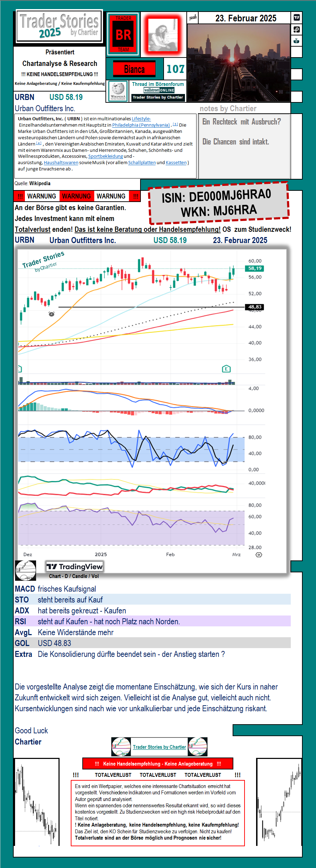Viewport: 316px width, 868px height.
Task: Click the number 107 beside Bianca
Action: (x=175, y=69)
